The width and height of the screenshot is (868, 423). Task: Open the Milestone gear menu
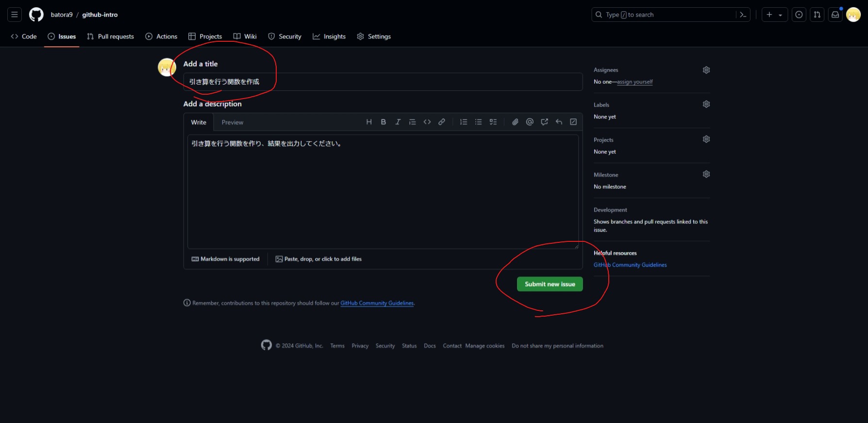[x=706, y=174]
